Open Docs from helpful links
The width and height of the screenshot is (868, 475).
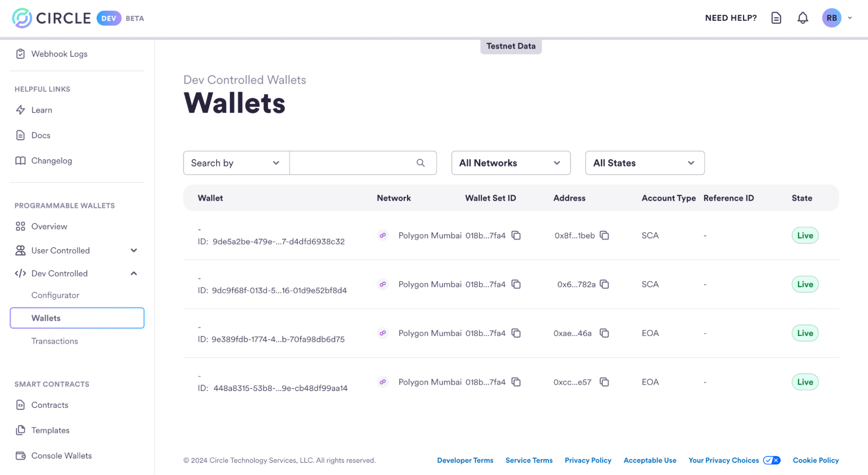(x=41, y=135)
